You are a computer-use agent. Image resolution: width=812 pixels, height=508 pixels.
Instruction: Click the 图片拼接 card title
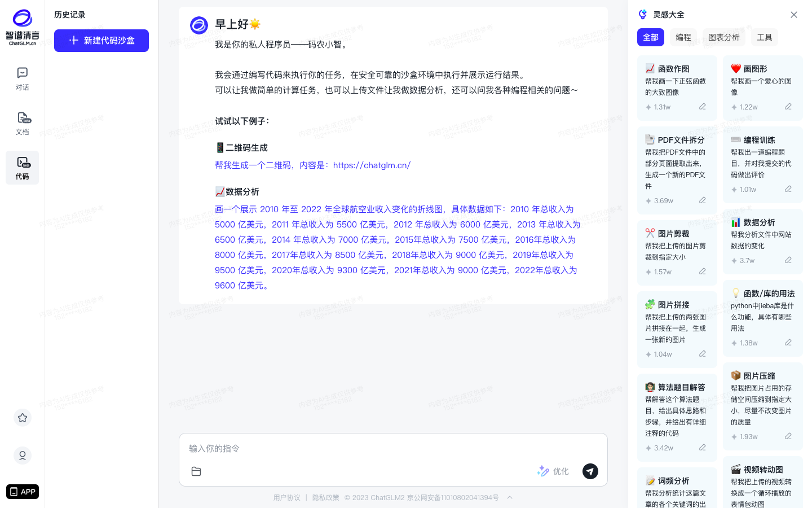[x=674, y=305]
